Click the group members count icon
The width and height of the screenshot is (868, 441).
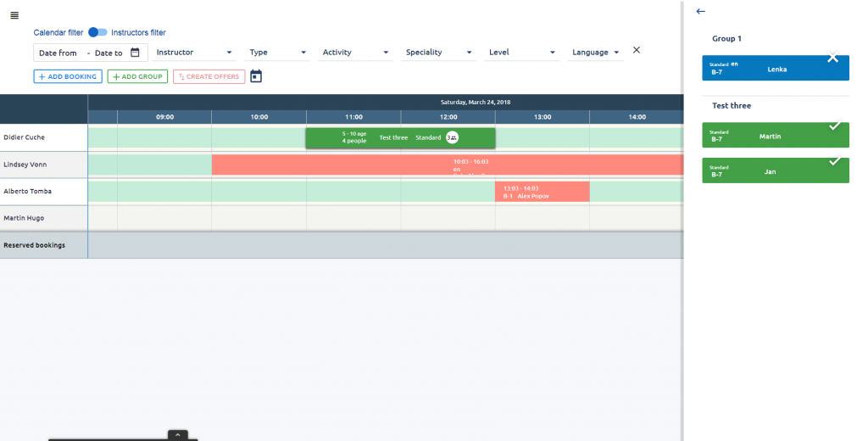(453, 137)
